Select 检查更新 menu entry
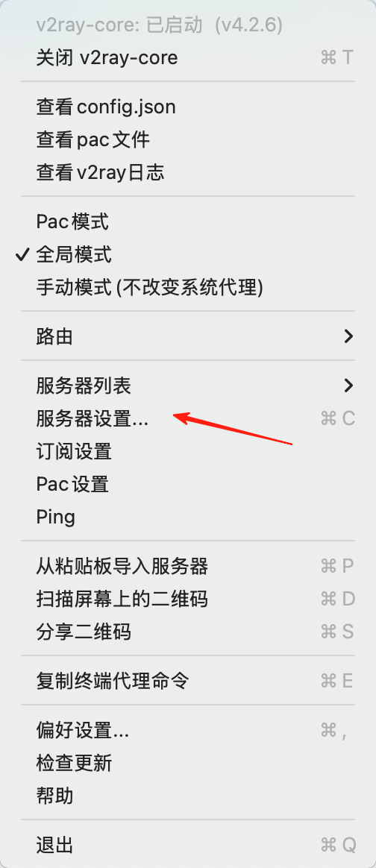The image size is (376, 868). coord(188,763)
